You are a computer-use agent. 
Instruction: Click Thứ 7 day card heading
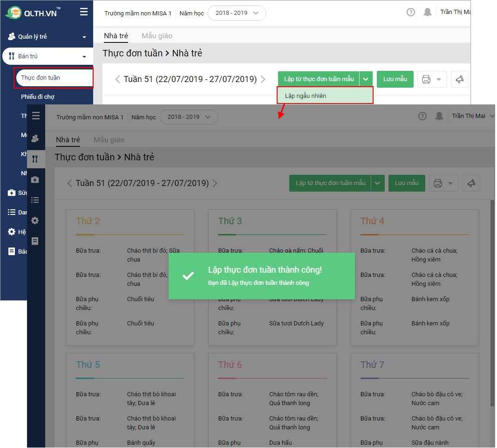point(373,365)
